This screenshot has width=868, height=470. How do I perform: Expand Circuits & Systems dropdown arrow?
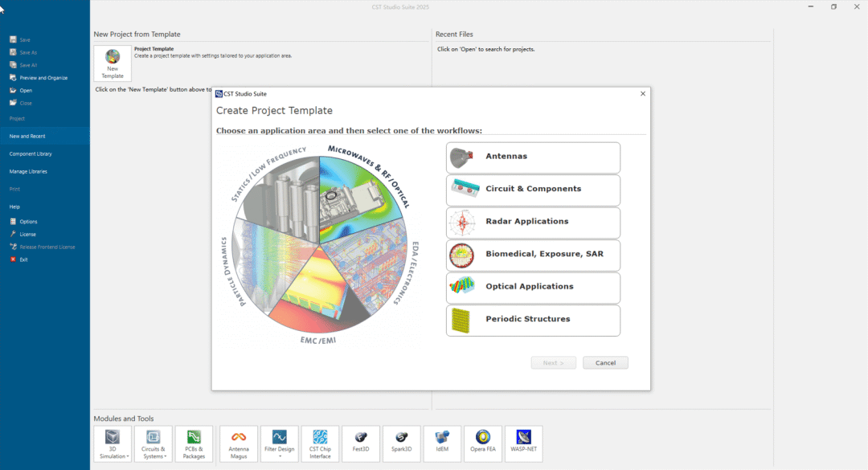tap(165, 456)
